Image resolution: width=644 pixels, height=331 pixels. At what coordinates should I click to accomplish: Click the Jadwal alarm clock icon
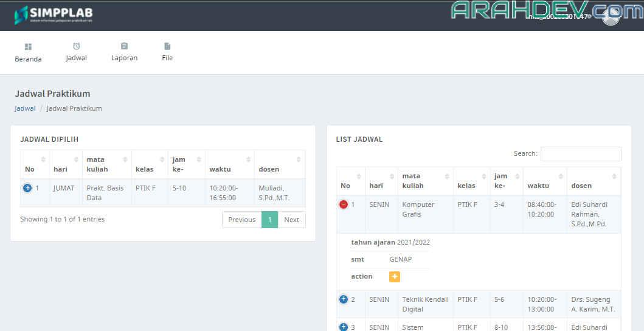click(76, 46)
